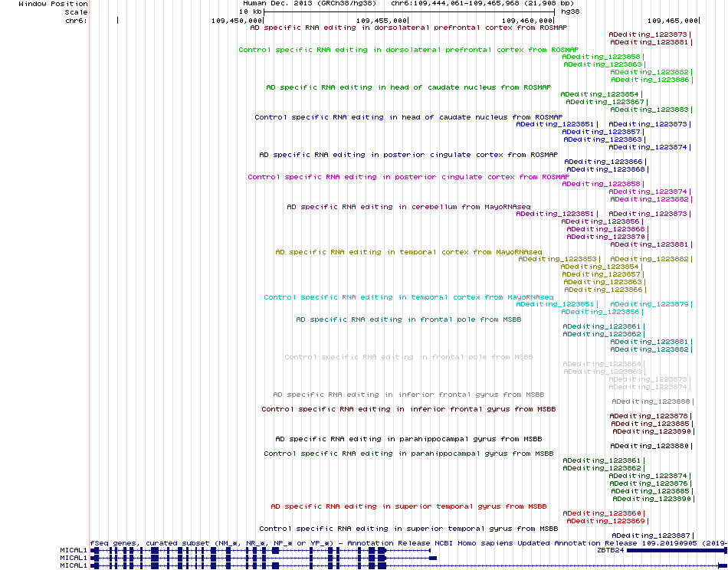Image resolution: width=728 pixels, height=570 pixels.
Task: Click Control specific posterior cingulate cortex title
Action: (408, 177)
